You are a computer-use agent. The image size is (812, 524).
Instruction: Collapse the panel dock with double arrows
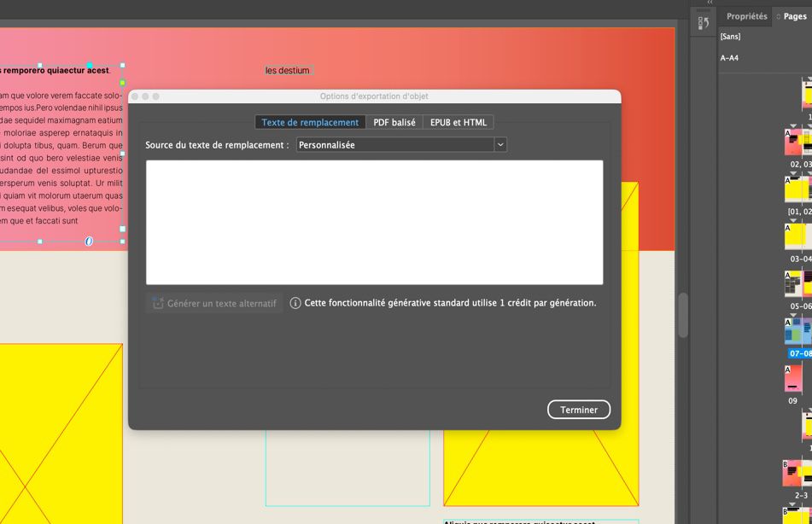pos(710,3)
